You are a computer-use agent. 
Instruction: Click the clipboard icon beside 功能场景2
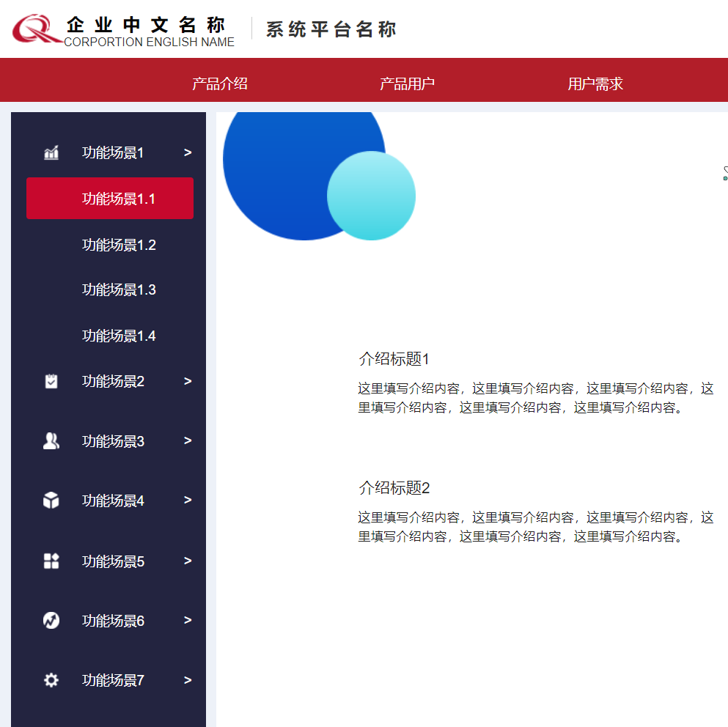pyautogui.click(x=51, y=381)
